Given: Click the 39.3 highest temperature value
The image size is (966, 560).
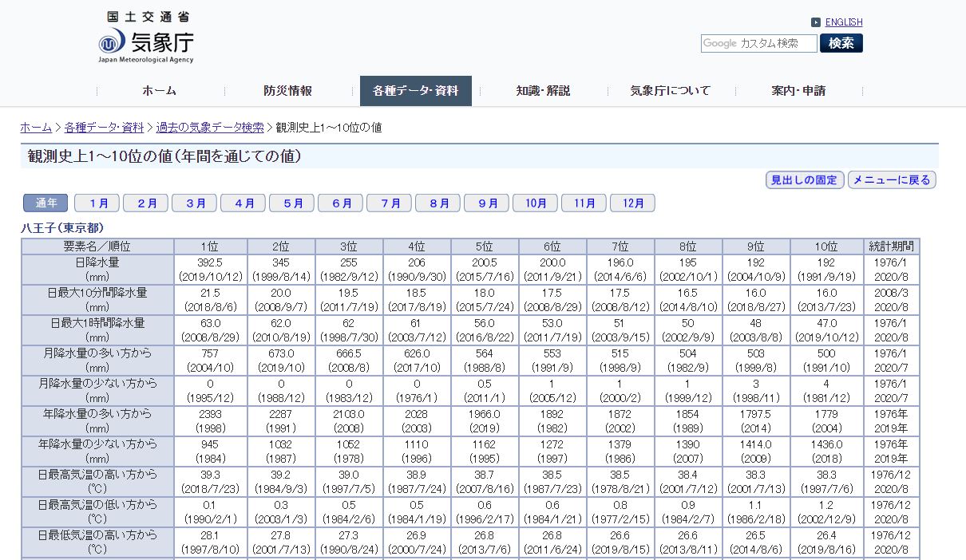Looking at the screenshot, I should tap(210, 475).
